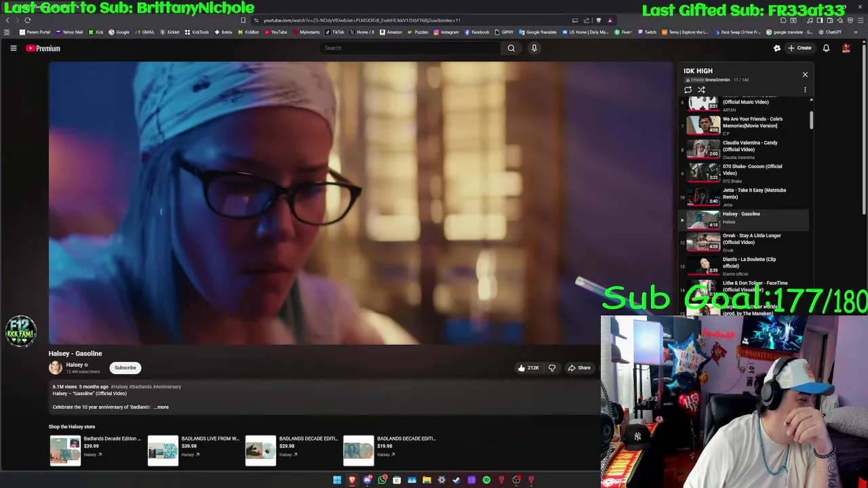Screen dimensions: 868x488
Task: Select Halsey - Gasoline in playlist
Action: 744,220
